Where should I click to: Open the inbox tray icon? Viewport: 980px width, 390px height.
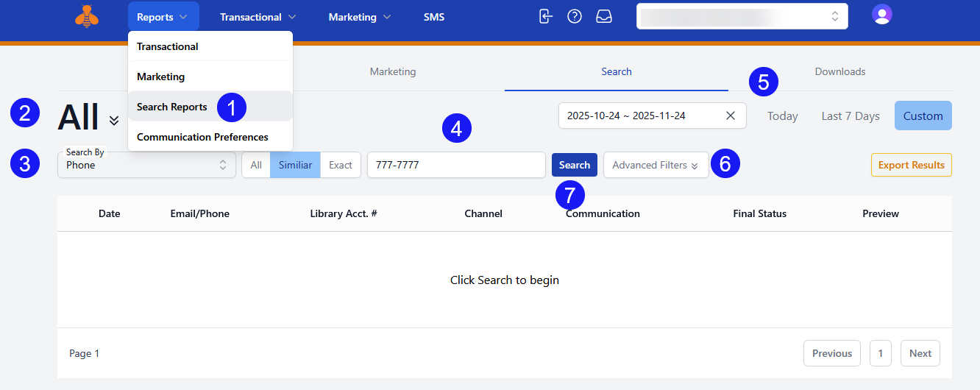pos(604,17)
